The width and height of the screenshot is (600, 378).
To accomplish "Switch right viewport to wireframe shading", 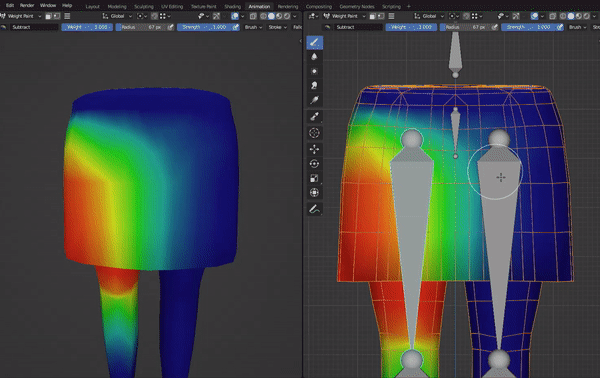I will click(x=563, y=16).
